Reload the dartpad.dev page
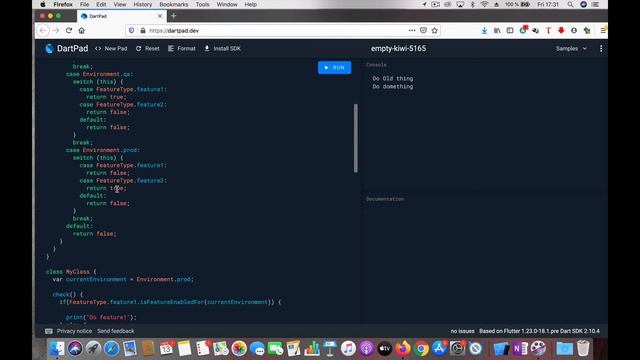Screen dimensions: 640x360 (x=69, y=31)
